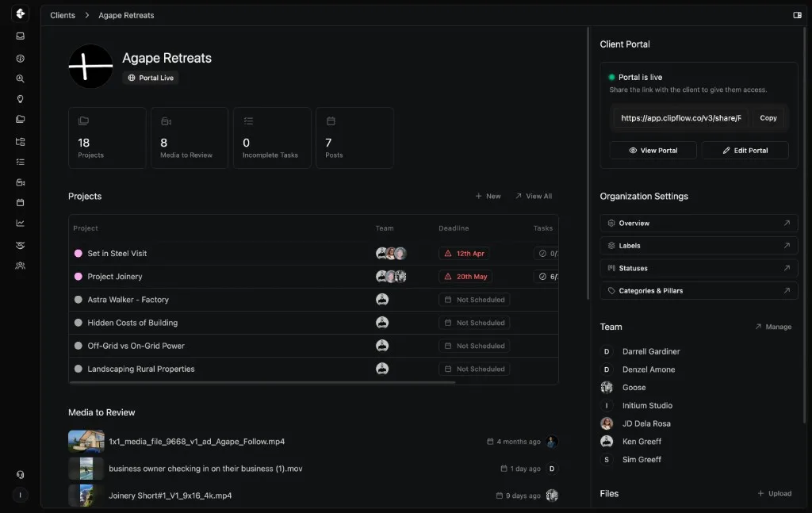
Task: Open thumbnail of 1x1_media_file_9668 Agape Follow video
Action: click(x=86, y=442)
